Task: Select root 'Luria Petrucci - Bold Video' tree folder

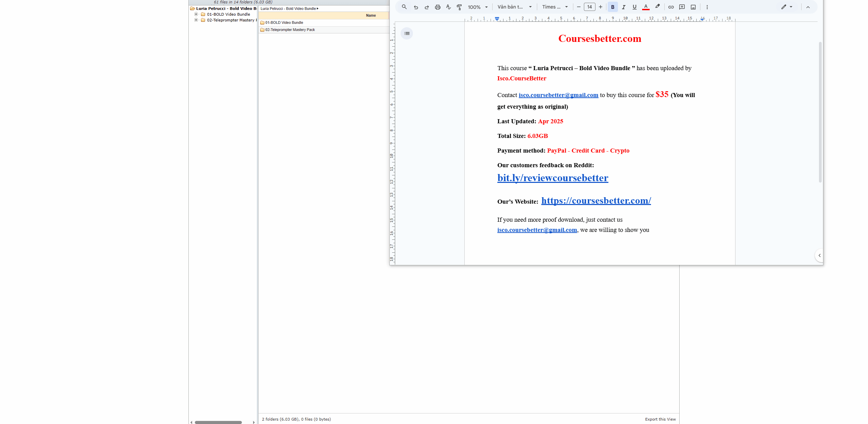Action: coord(226,9)
